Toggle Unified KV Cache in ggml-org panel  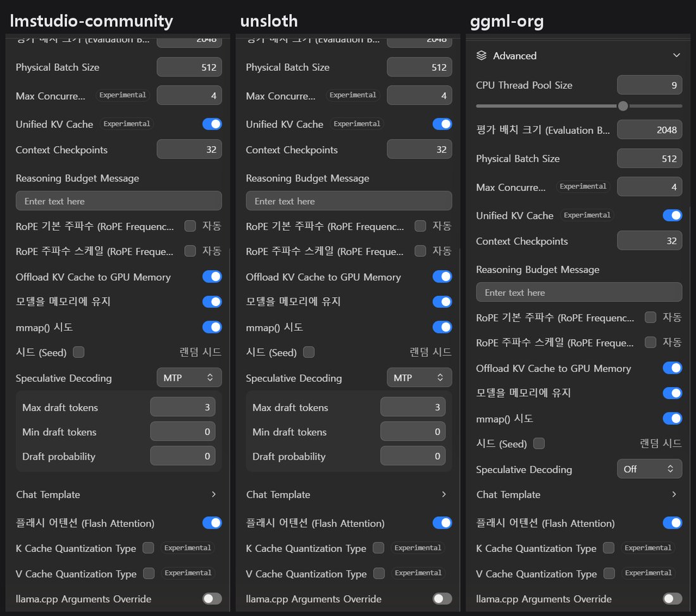tap(673, 215)
